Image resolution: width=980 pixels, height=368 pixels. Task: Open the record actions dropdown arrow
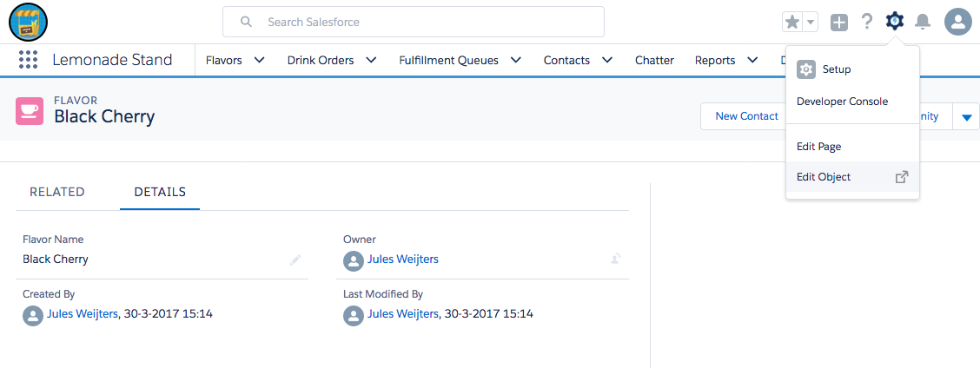[966, 116]
